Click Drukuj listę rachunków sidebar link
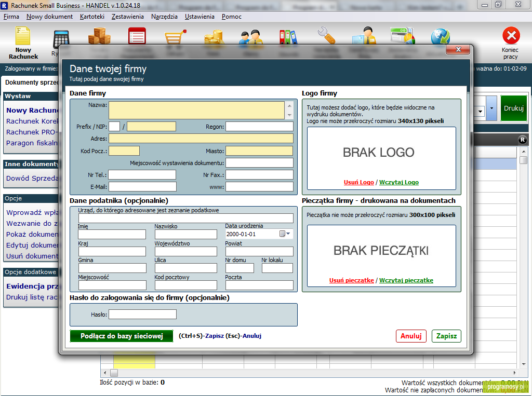This screenshot has height=396, width=532. [x=33, y=297]
